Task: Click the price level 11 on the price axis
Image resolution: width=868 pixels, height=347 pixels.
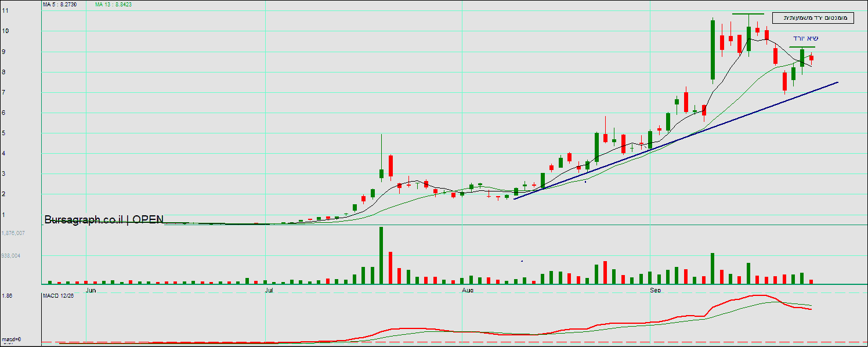Action: 5,10
